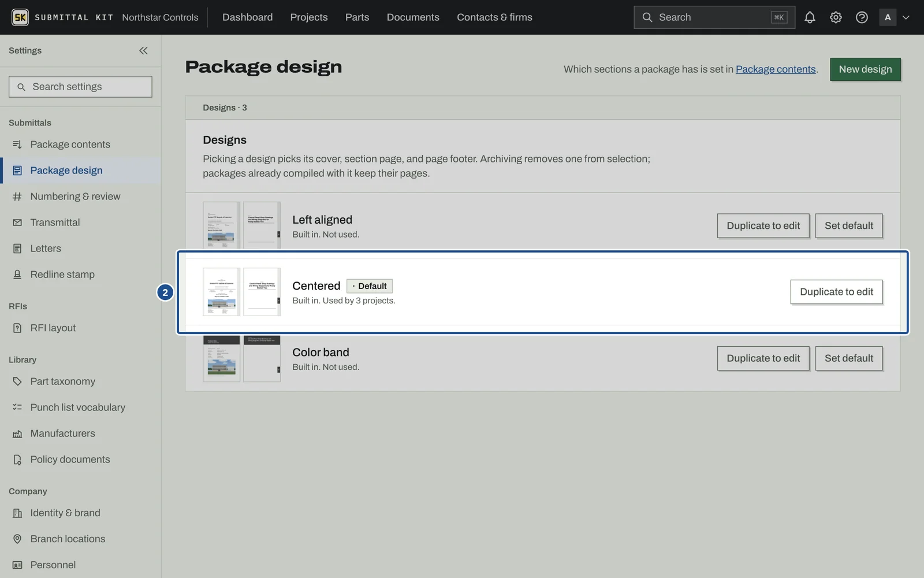Open Contacts & firms nav item
The width and height of the screenshot is (924, 578).
click(494, 17)
